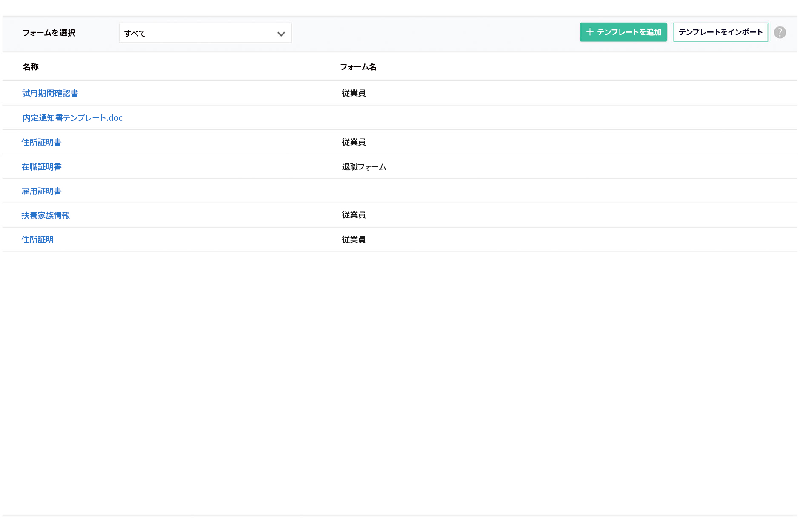The width and height of the screenshot is (800, 532).
Task: Open the 住所証明書 template
Action: [41, 142]
